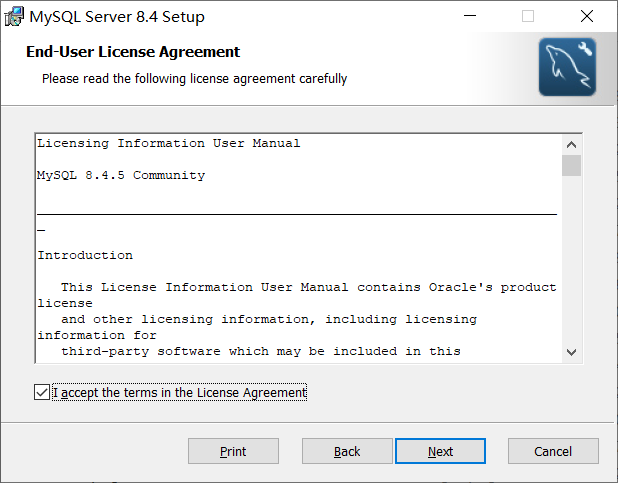This screenshot has width=618, height=483.
Task: Click the installer icon in title bar
Action: 14,17
